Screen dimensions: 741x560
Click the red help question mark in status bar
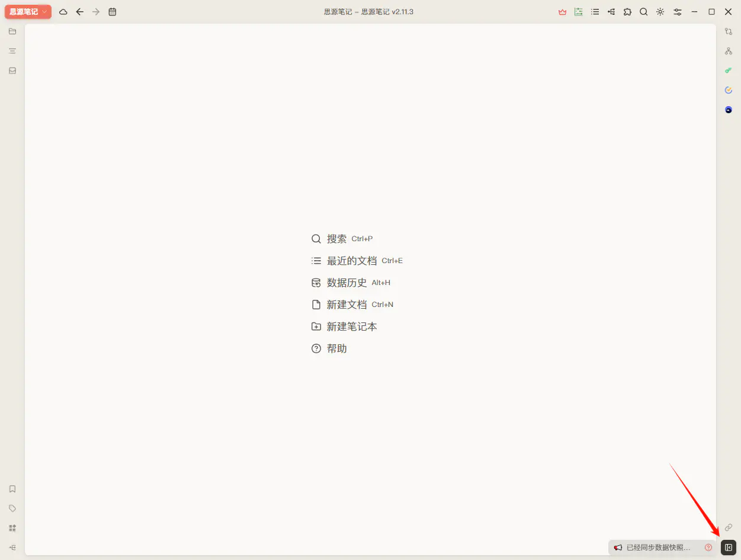[x=708, y=548]
